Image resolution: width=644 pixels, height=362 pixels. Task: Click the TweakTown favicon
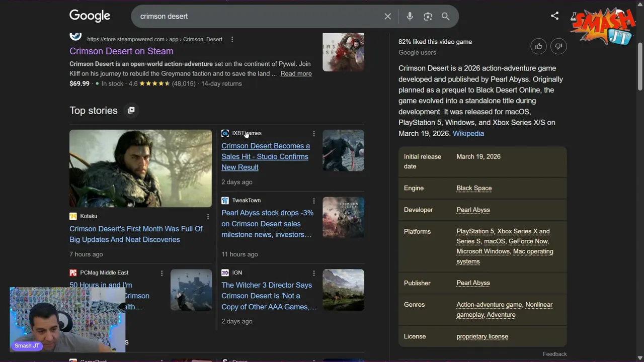point(225,200)
